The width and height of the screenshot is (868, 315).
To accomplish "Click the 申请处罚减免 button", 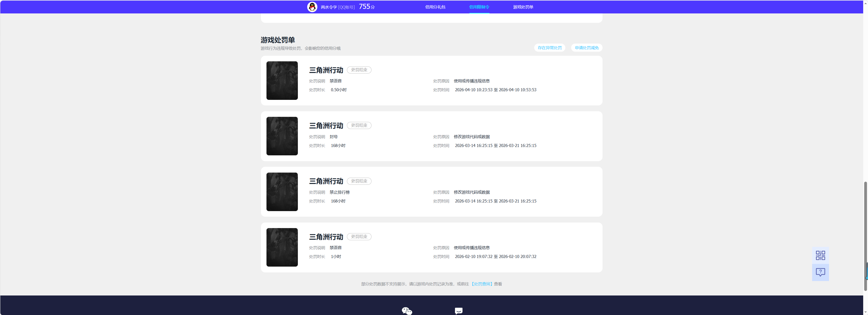I will pos(587,48).
